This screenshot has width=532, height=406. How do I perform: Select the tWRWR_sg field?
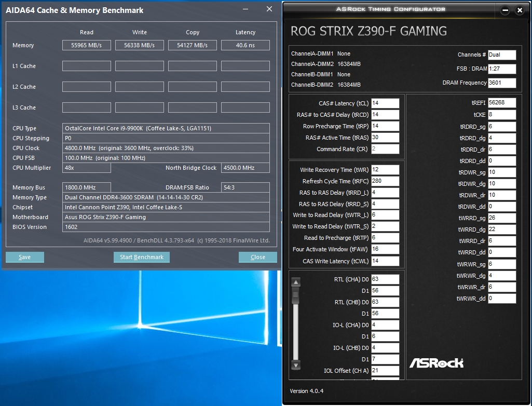502,264
